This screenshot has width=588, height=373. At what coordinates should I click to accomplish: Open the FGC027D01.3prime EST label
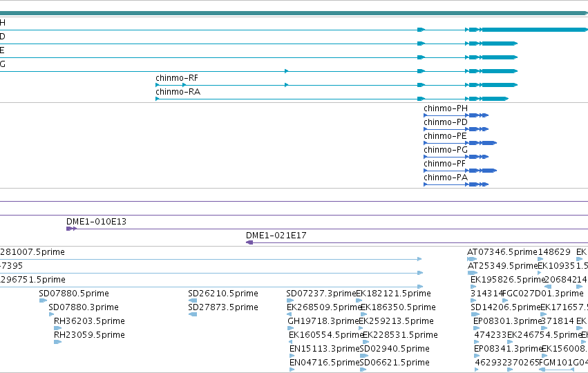coord(543,294)
